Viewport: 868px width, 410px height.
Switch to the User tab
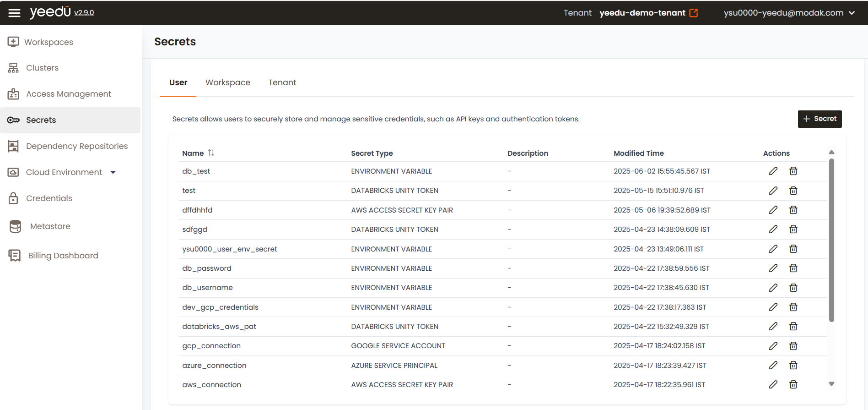tap(178, 82)
